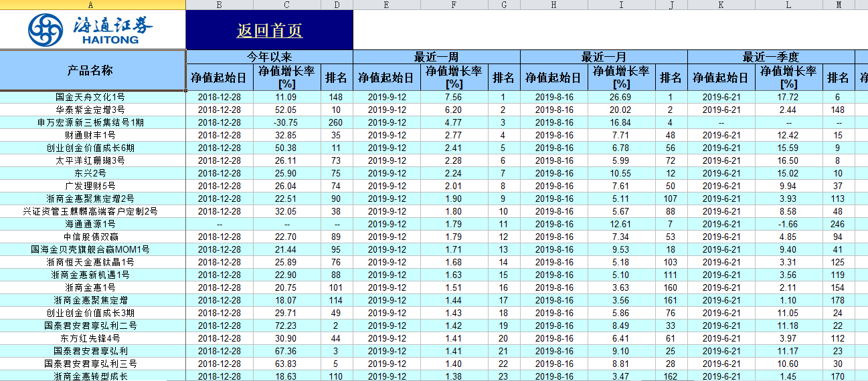Select product name 东兴2号
868x381 pixels.
[90, 173]
